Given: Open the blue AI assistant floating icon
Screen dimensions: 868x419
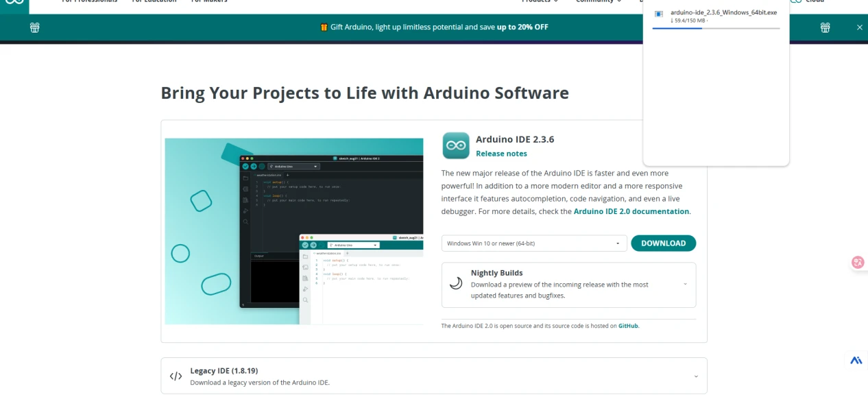Looking at the screenshot, I should point(856,360).
